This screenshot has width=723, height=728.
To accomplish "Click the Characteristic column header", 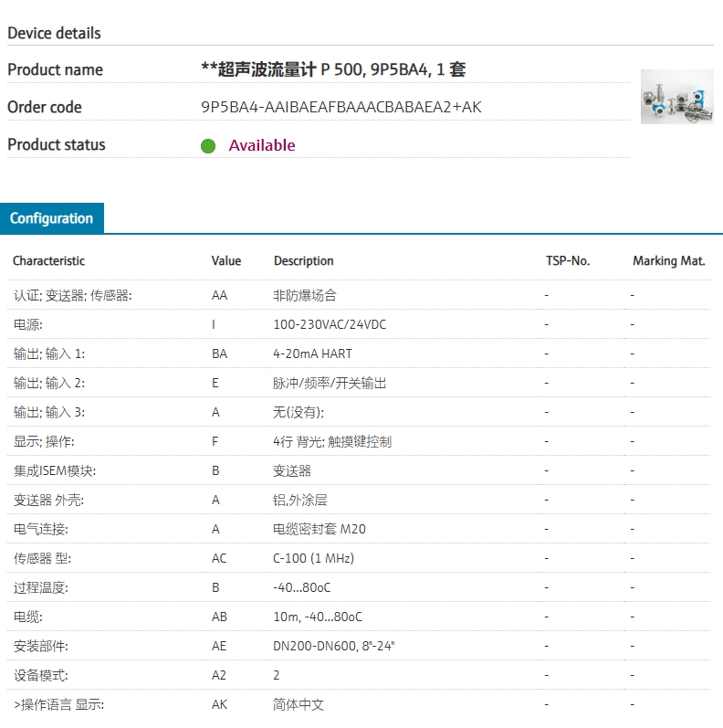I will click(48, 261).
